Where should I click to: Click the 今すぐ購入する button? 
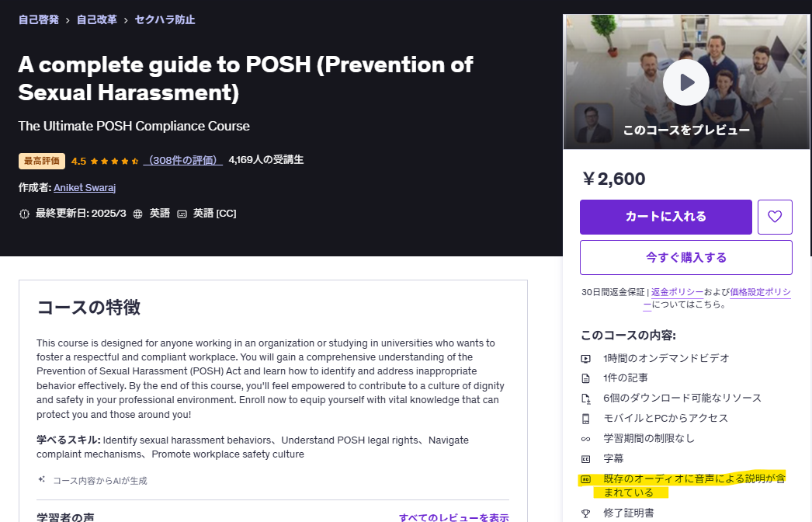point(685,257)
